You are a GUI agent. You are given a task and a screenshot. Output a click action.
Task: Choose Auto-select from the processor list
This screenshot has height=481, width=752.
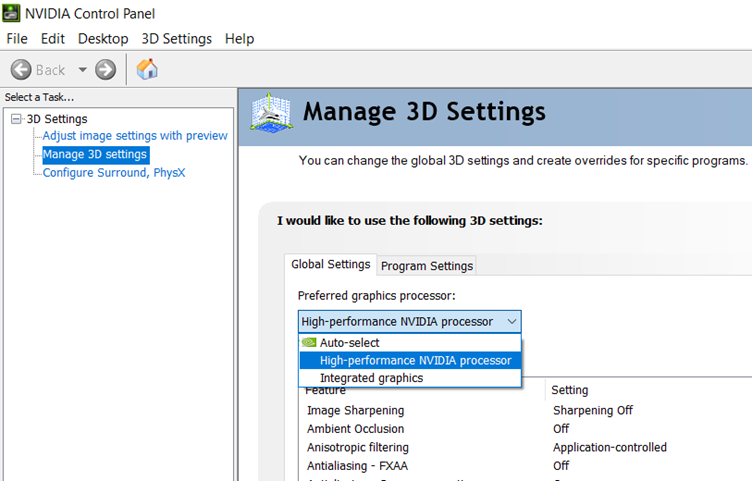[349, 343]
